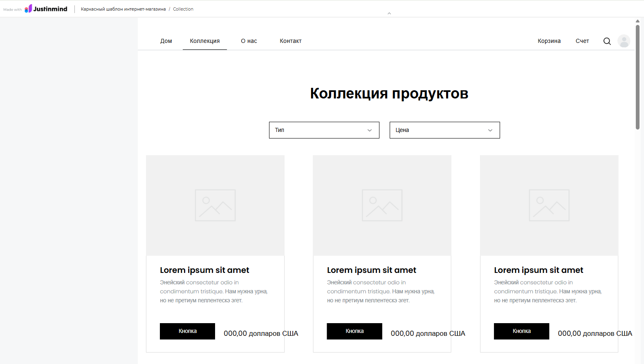This screenshot has height=364, width=644.
Task: Click the second product image placeholder
Action: coord(382,205)
